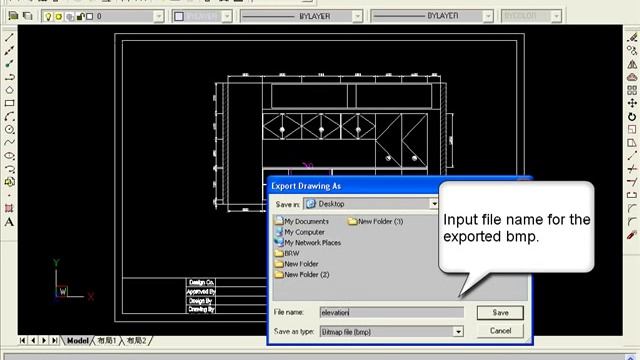This screenshot has width=640, height=360.
Task: Open the Layer Properties Manager
Action: tap(13, 16)
